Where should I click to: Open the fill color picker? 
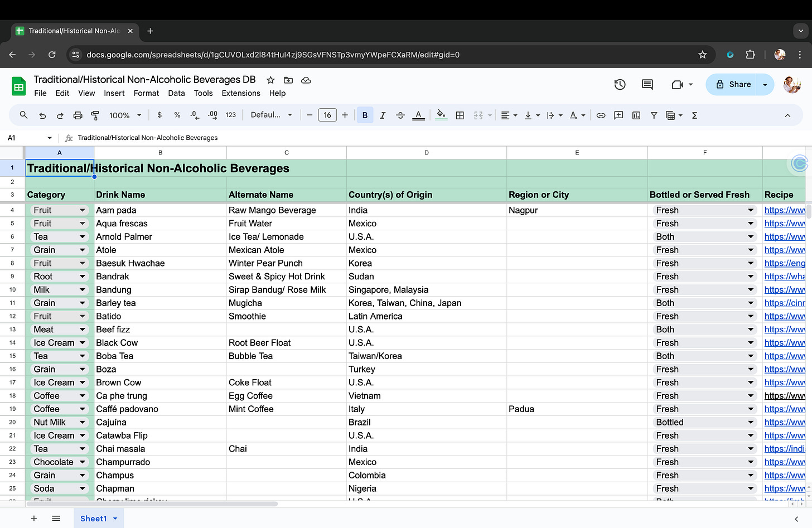pyautogui.click(x=441, y=115)
